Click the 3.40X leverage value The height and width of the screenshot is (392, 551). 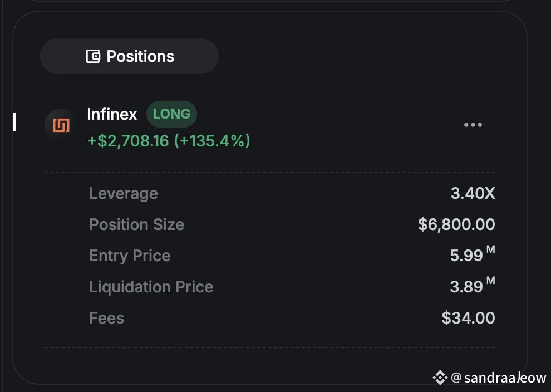click(473, 193)
